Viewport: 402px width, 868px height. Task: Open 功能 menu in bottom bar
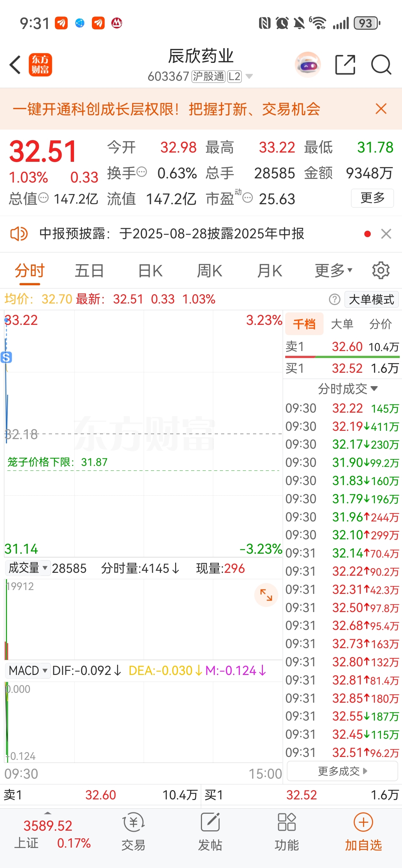tap(287, 832)
